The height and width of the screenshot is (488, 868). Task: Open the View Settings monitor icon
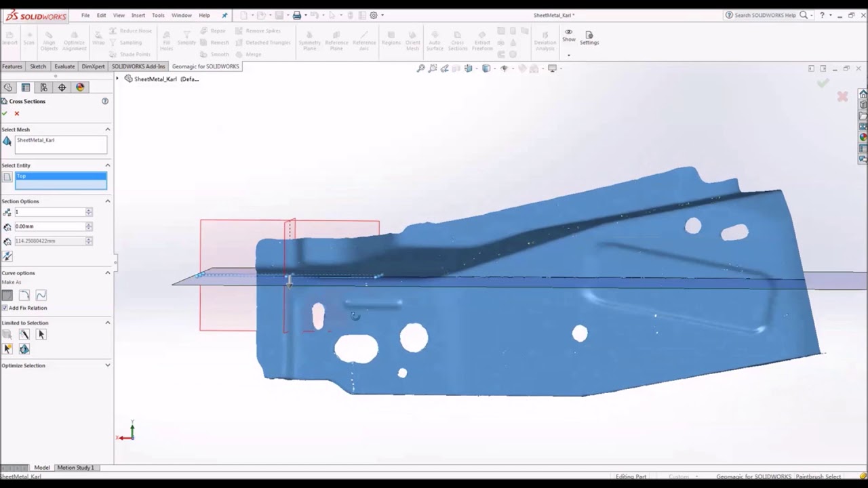point(553,68)
